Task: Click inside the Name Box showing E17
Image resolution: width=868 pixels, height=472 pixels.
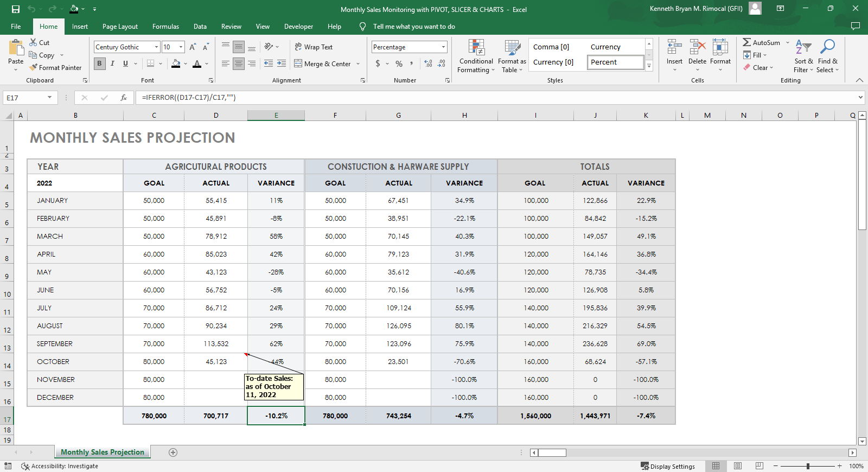Action: click(x=24, y=98)
